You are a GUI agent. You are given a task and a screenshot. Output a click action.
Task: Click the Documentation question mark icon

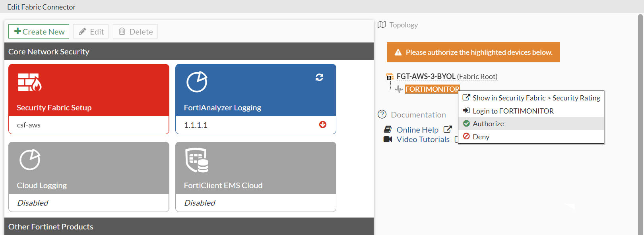(382, 114)
